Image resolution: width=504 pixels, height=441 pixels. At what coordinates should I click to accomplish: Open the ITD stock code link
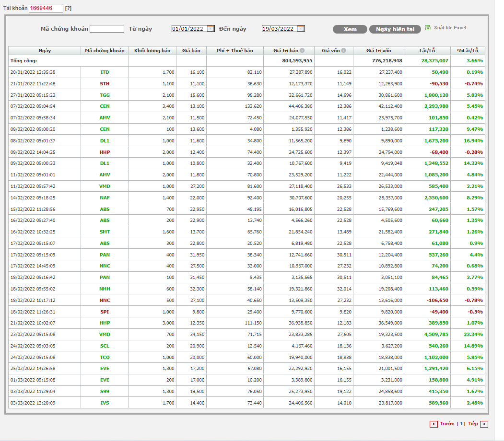[x=105, y=72]
